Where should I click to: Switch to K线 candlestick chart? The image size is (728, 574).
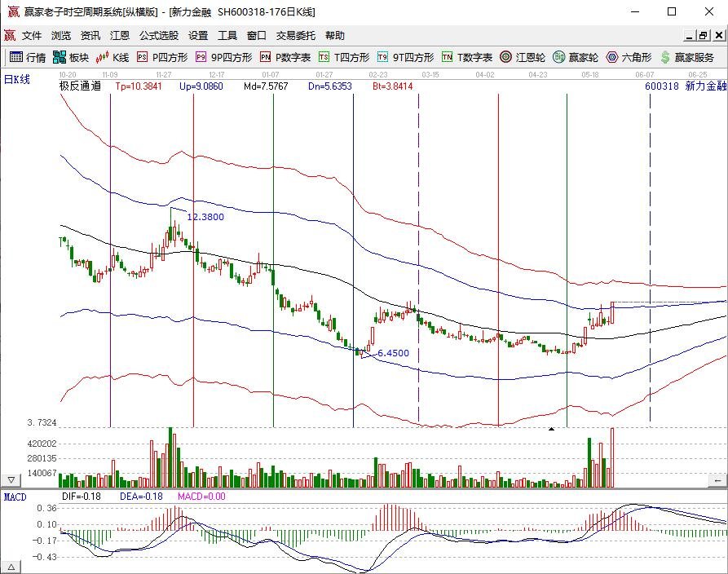click(113, 57)
